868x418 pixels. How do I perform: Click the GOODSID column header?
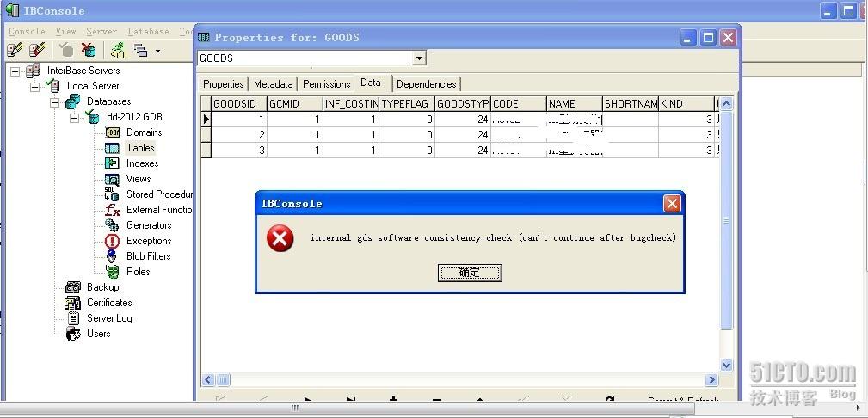239,103
